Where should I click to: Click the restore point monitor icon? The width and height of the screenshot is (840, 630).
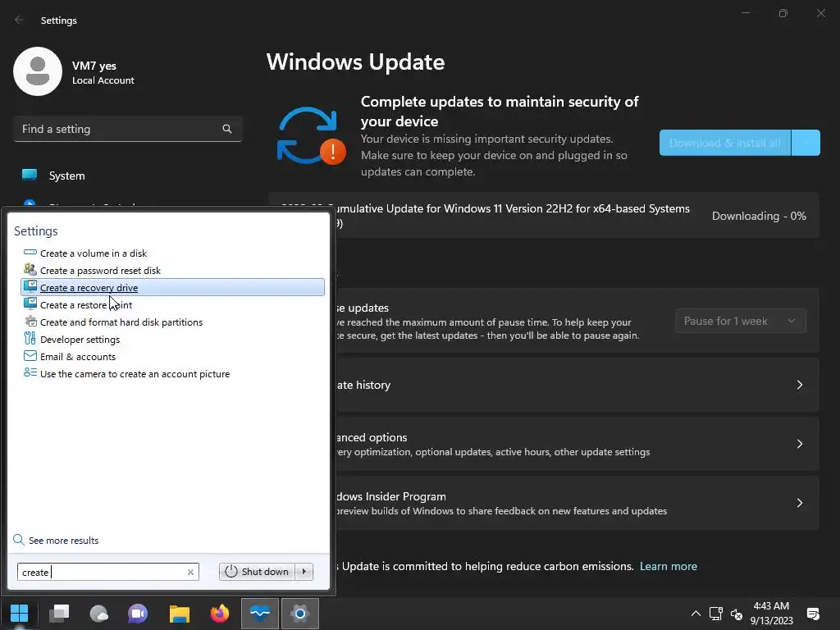click(x=30, y=304)
